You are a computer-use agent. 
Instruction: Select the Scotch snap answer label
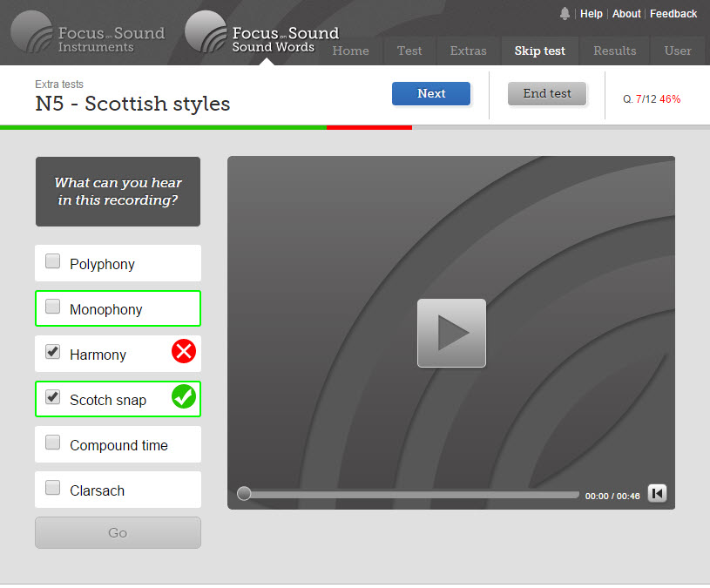[x=108, y=400]
